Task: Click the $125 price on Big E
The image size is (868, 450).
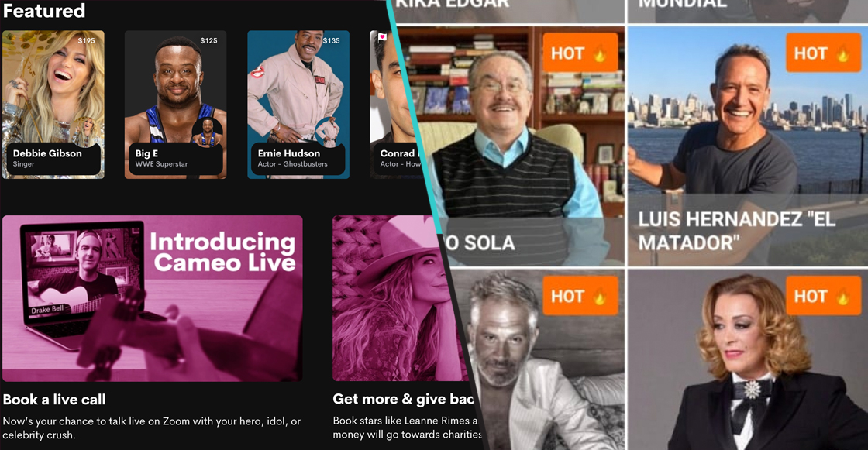Action: coord(208,40)
